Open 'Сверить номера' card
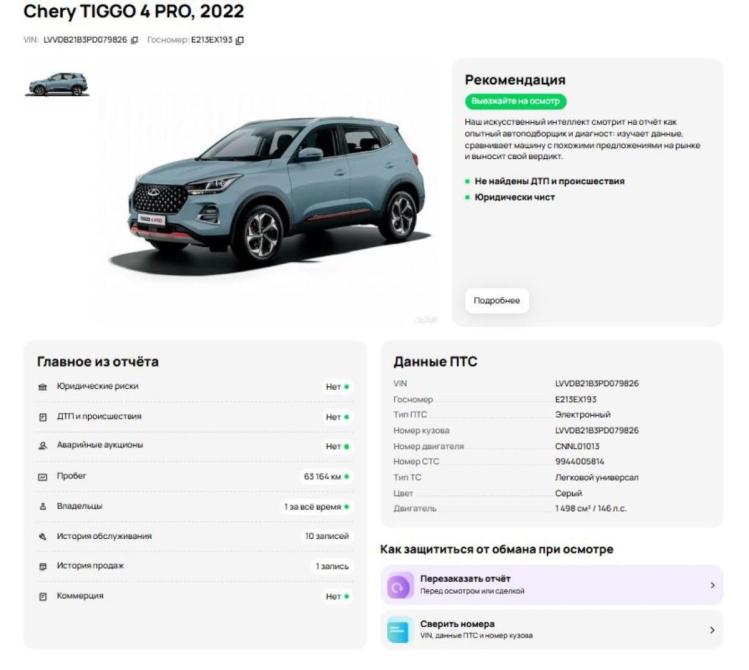Screen dimensions: 749x670 (552, 630)
